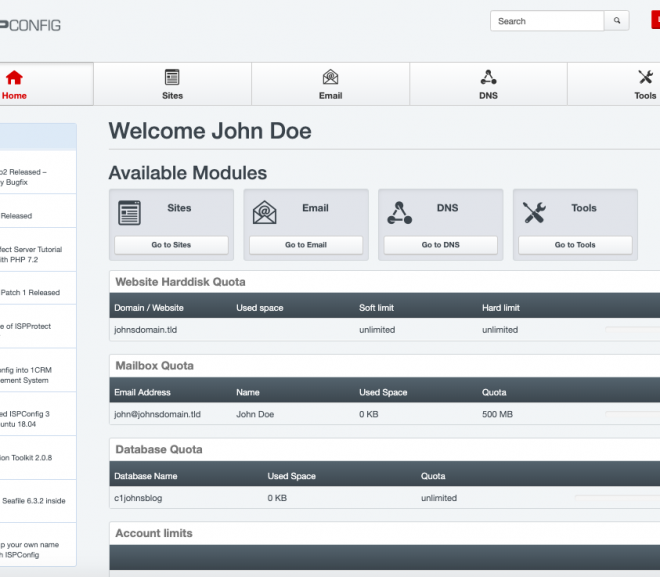
Task: Switch to the Email navigation tab
Action: pyautogui.click(x=330, y=84)
